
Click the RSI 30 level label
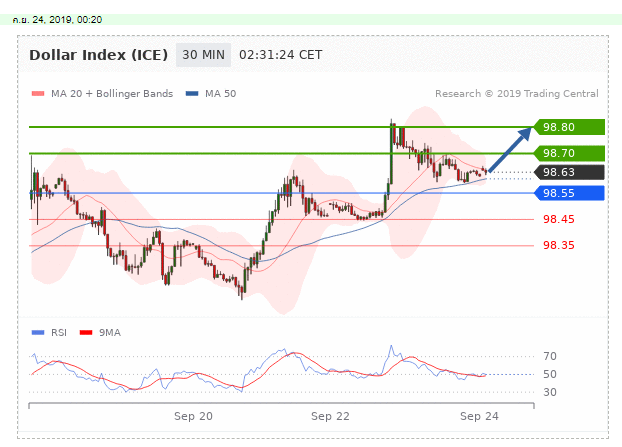pos(550,393)
